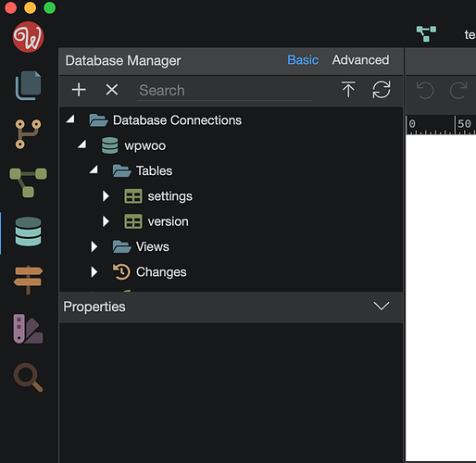Expand the settings table node
This screenshot has width=476, height=463.
(x=106, y=196)
